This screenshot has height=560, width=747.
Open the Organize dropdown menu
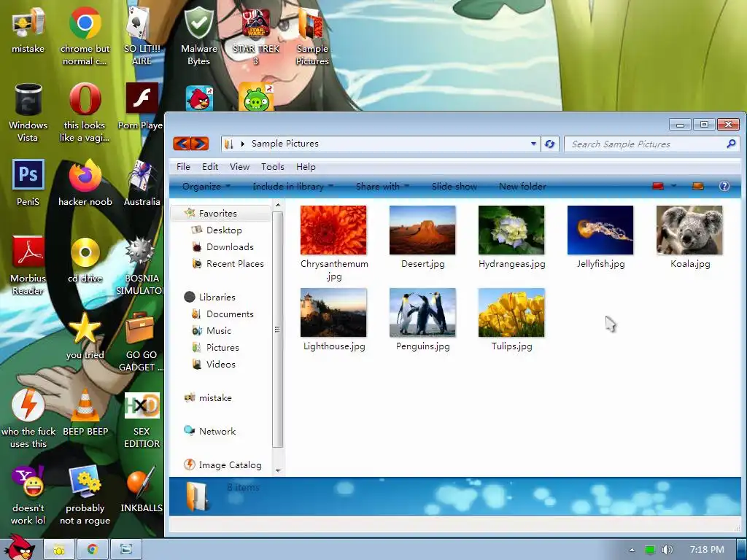click(206, 186)
